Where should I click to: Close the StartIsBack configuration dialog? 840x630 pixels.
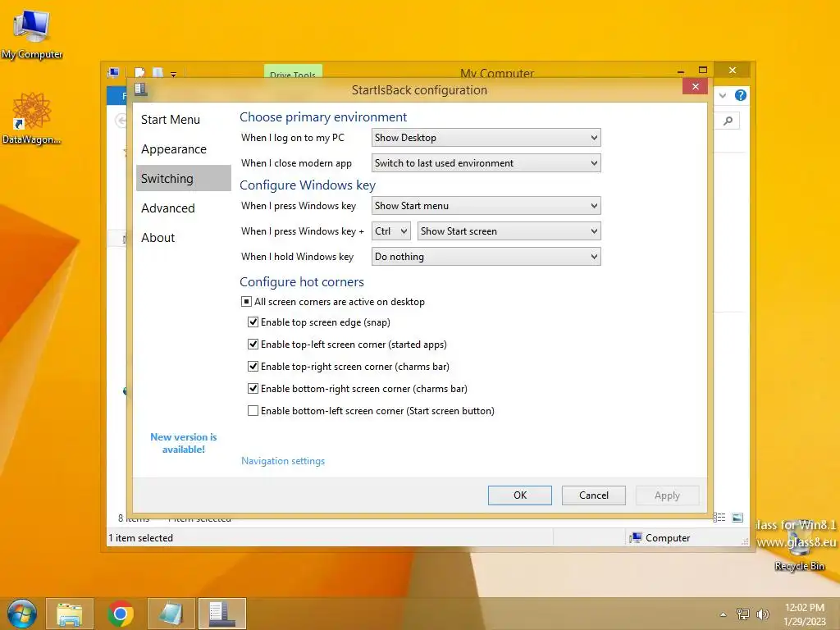point(696,87)
